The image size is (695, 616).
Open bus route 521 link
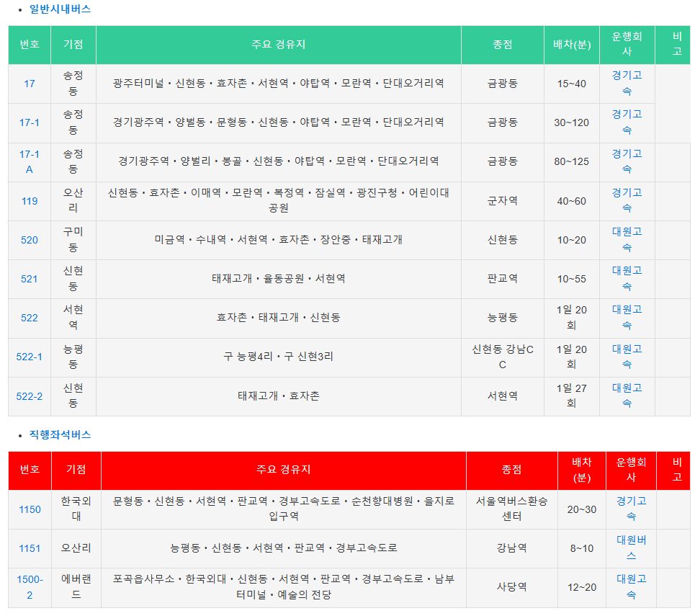(30, 280)
